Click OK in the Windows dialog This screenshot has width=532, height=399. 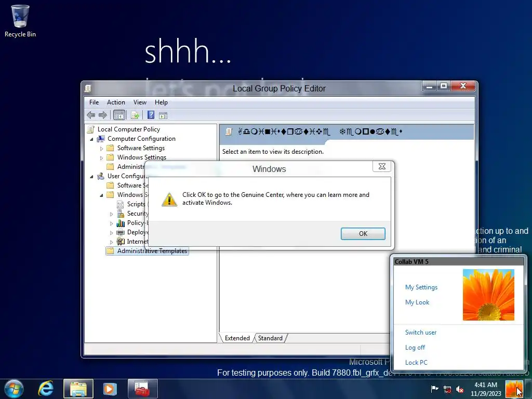tap(363, 233)
